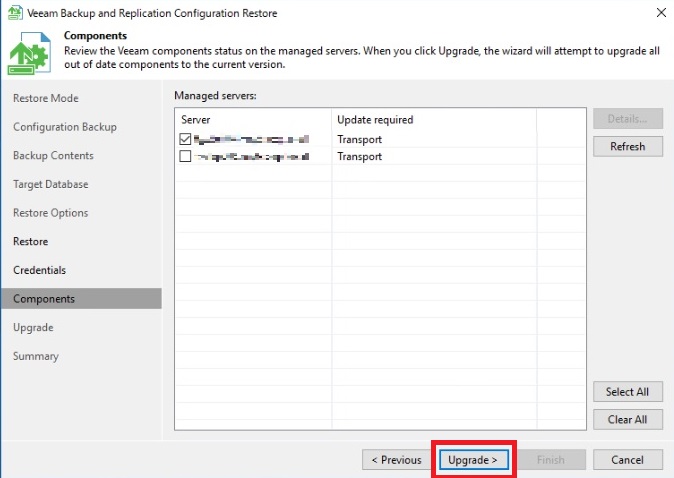The image size is (674, 478).
Task: Sort by the Update required column header
Action: (x=434, y=120)
